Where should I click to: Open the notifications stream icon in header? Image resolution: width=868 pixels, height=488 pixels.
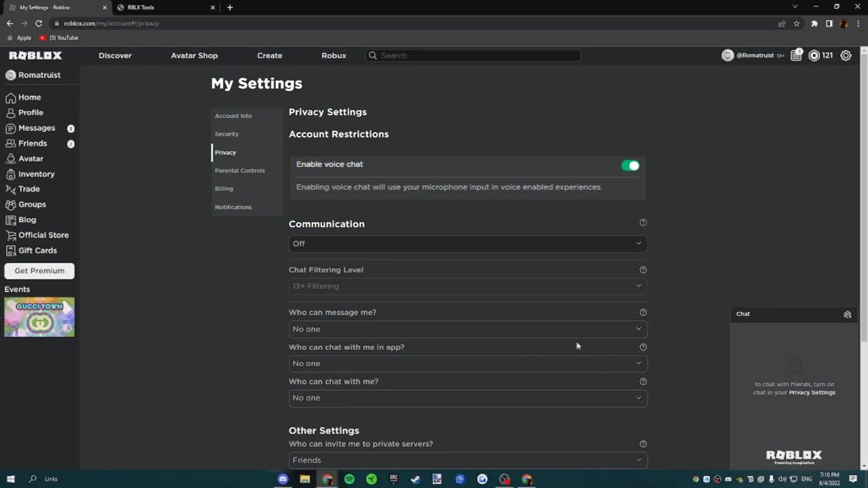pyautogui.click(x=796, y=56)
